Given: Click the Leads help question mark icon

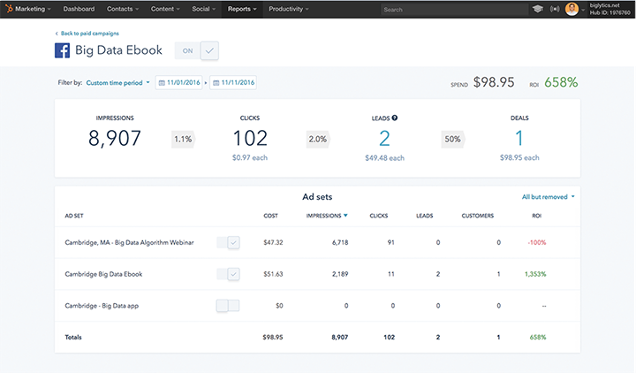Looking at the screenshot, I should click(395, 118).
